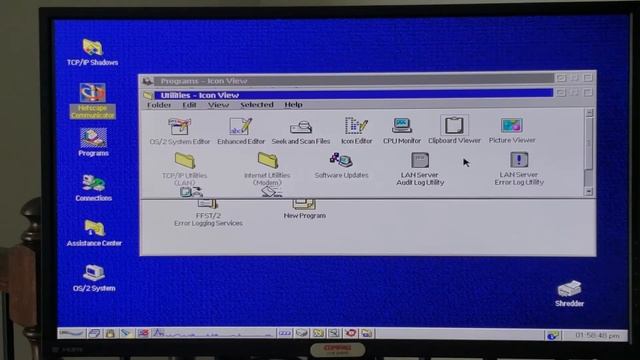This screenshot has width=640, height=360.
Task: Open the Help menu in Utilities window
Action: (293, 105)
